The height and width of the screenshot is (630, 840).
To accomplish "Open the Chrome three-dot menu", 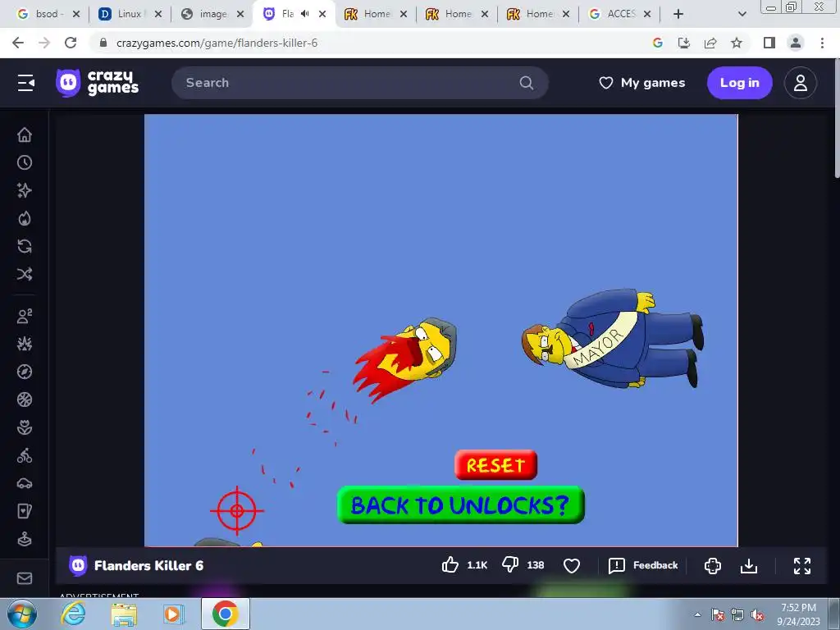I will click(x=822, y=43).
